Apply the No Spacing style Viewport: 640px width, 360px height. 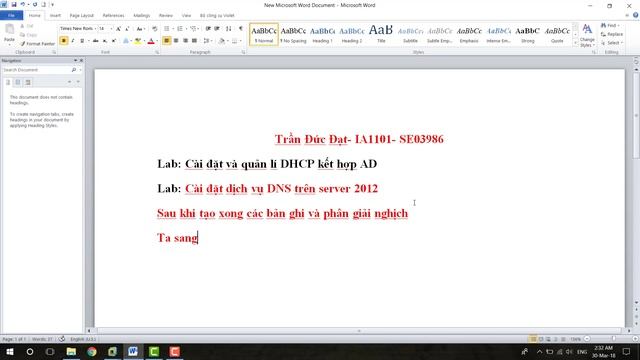coord(293,34)
